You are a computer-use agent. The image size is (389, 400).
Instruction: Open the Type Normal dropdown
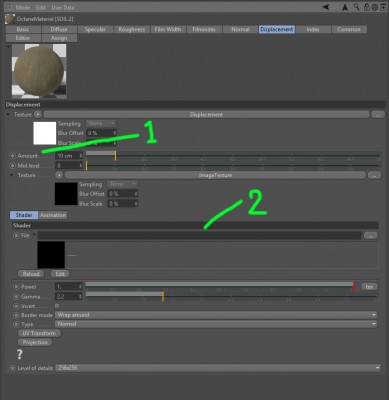click(x=216, y=324)
